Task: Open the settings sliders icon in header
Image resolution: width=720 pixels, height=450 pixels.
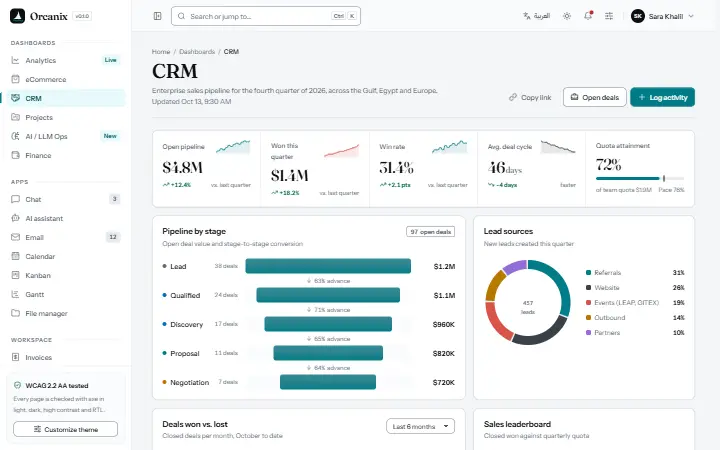Action: click(x=609, y=16)
